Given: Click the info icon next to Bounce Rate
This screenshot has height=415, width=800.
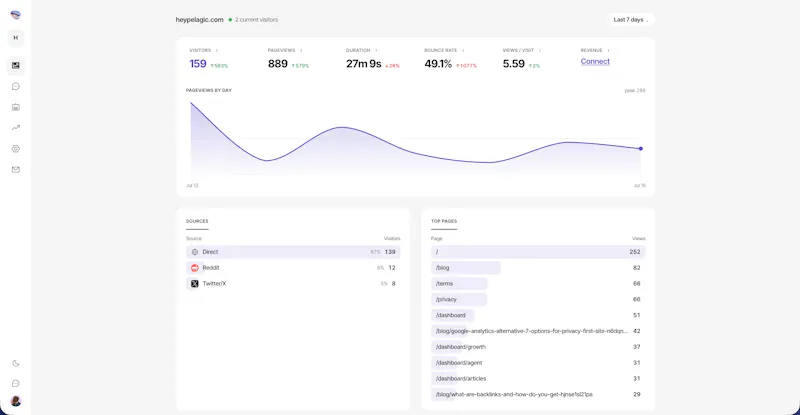Looking at the screenshot, I should [463, 51].
